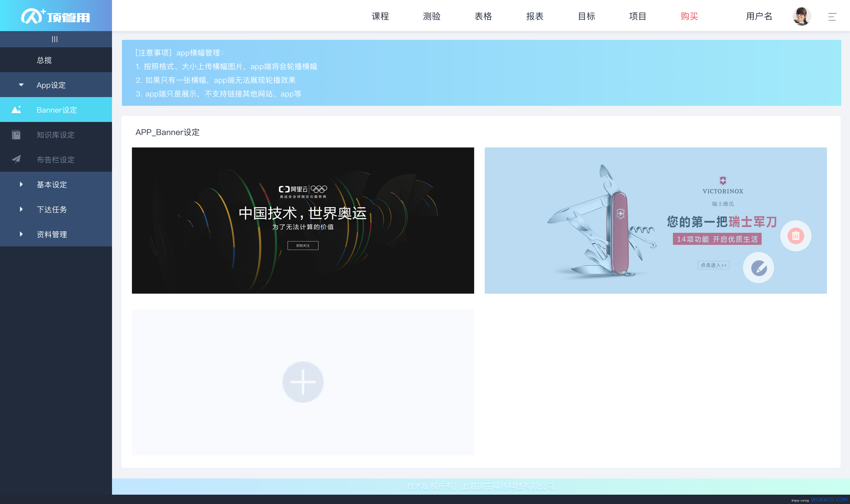
Task: Open 下达任务 in the sidebar
Action: pos(56,209)
